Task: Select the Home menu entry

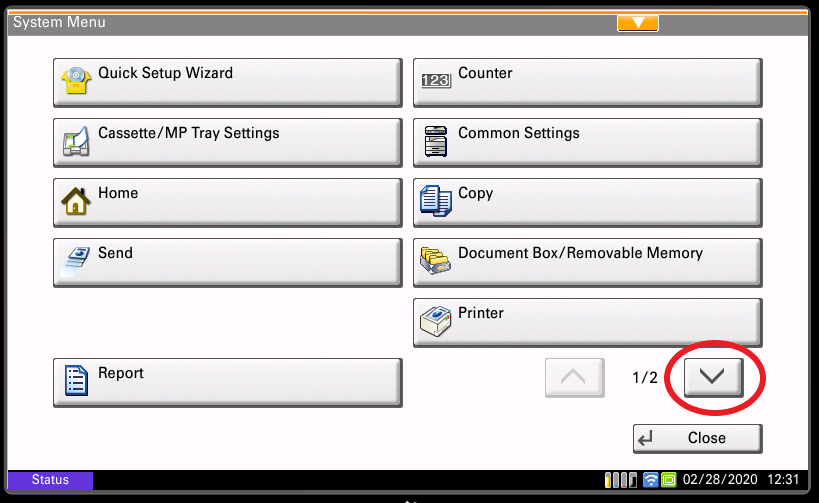Action: pos(228,203)
